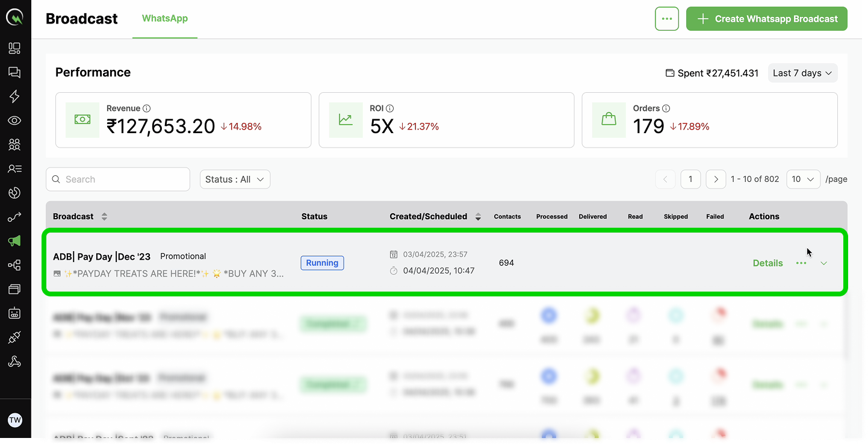Click the eye icon in sidebar
The height and width of the screenshot is (444, 868).
tap(14, 120)
